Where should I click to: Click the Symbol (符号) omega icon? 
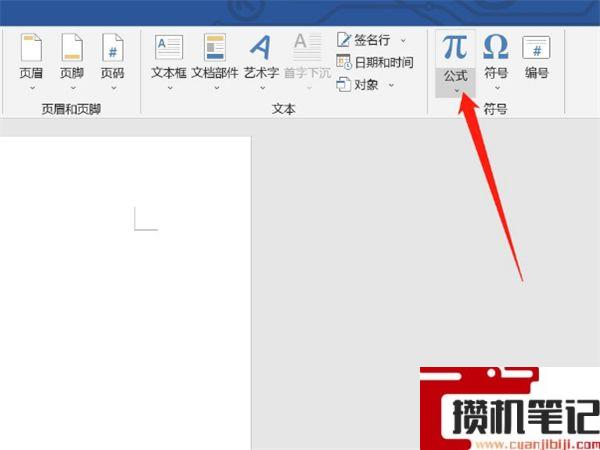[496, 47]
